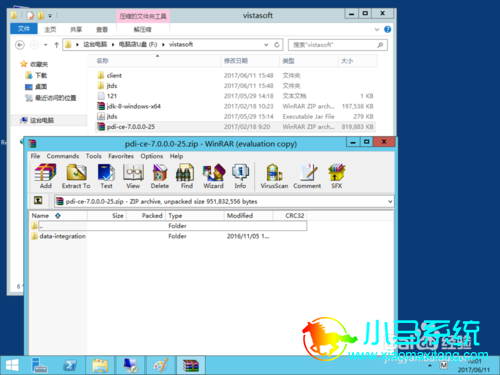Switch to the 查看 ribbon tab
Screen dimensions: 500x375
(x=102, y=30)
